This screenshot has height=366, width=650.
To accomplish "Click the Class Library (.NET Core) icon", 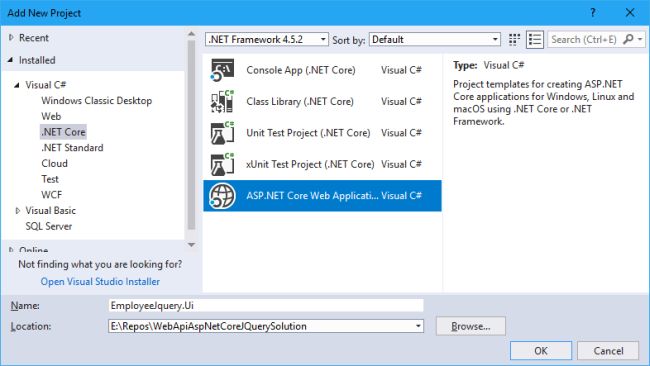I will [x=222, y=102].
